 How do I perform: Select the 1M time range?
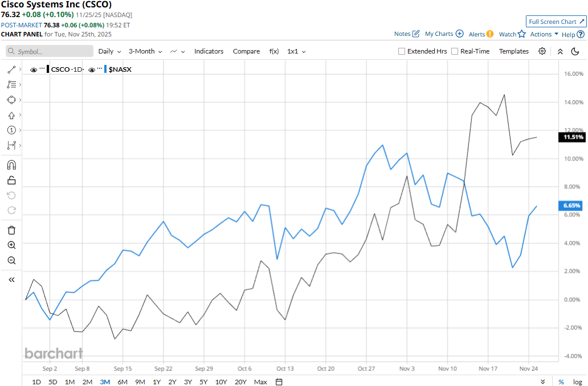[x=70, y=382]
